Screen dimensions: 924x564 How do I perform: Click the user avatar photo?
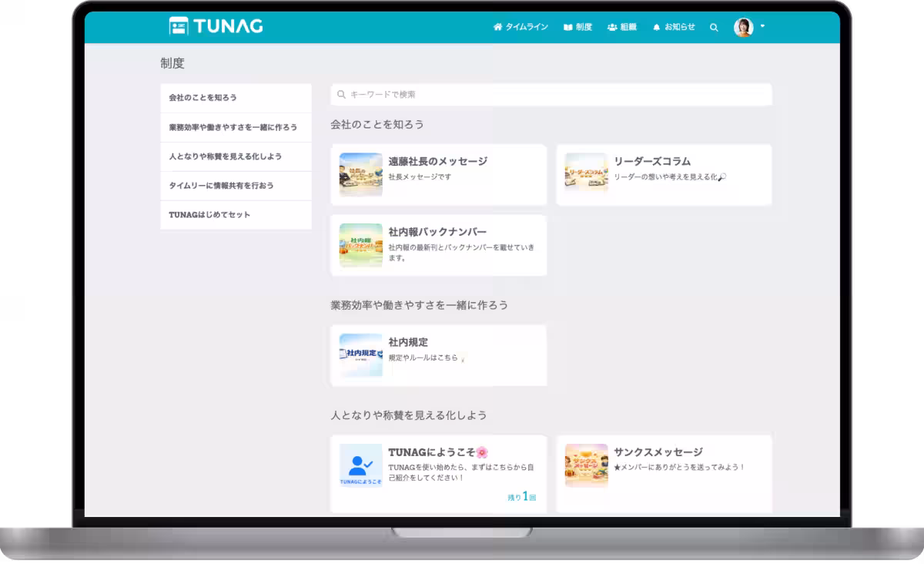743,27
